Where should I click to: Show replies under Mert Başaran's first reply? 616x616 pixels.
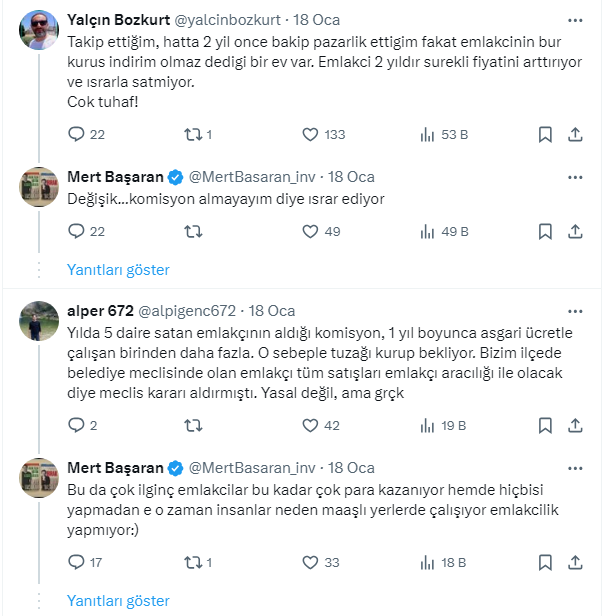[x=118, y=270]
